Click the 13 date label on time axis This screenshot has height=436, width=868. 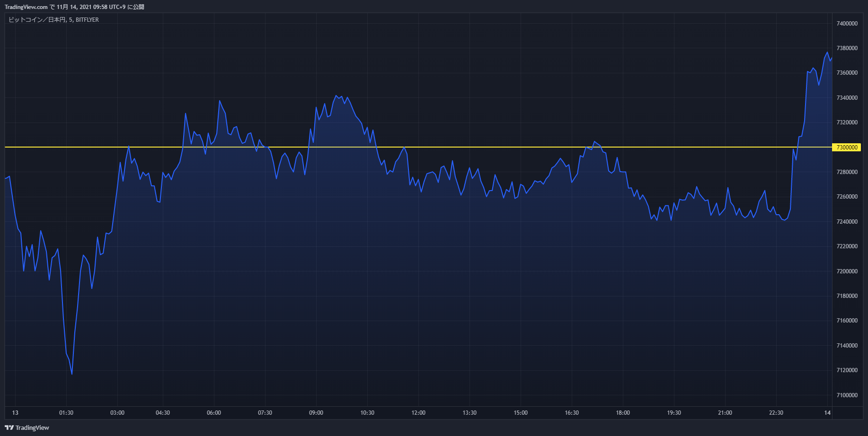pos(15,413)
